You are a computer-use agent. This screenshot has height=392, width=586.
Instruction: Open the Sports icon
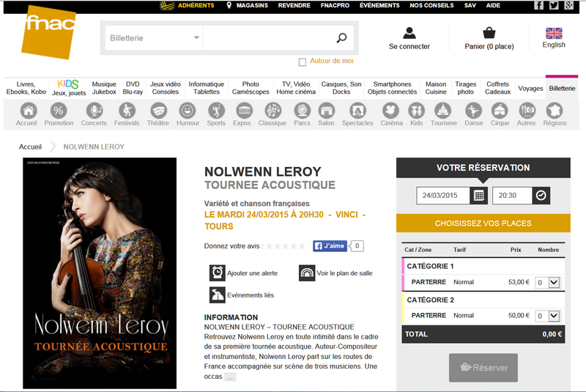pos(216,111)
